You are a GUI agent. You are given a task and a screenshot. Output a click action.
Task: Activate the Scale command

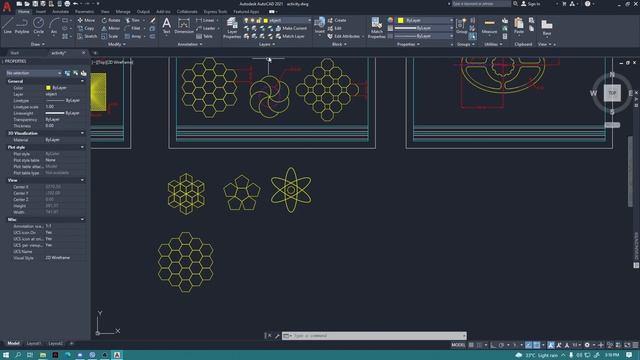[x=110, y=36]
